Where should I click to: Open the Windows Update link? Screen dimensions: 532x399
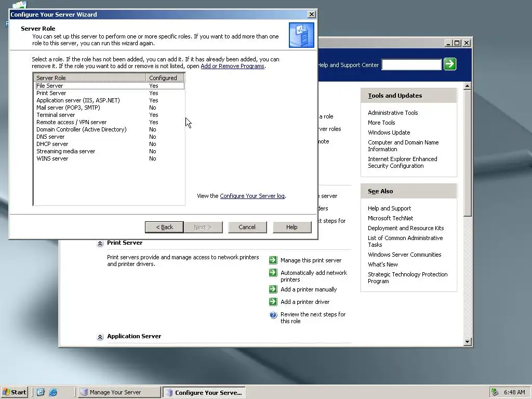389,132
